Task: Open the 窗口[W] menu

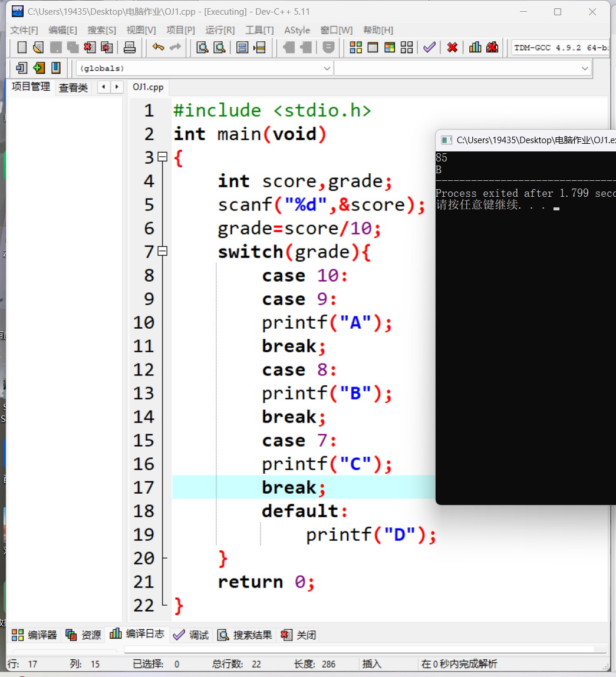Action: tap(337, 30)
